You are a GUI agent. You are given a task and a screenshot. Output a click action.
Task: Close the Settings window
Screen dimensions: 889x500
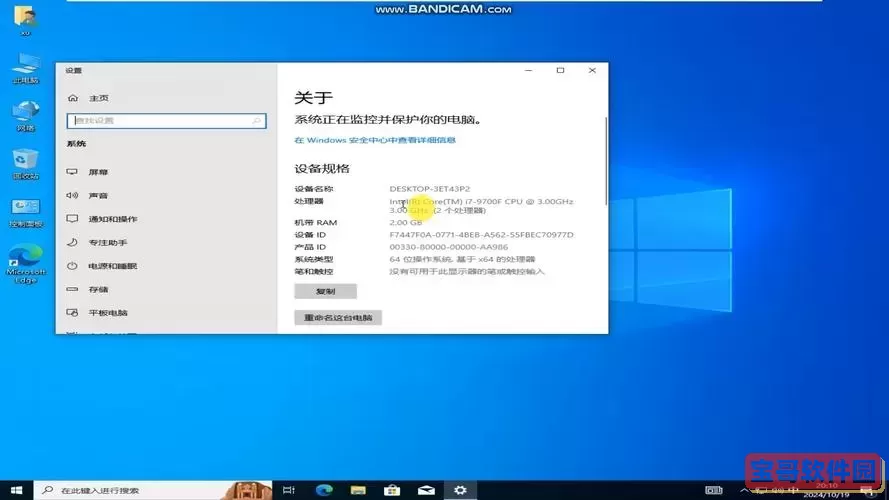click(x=592, y=70)
